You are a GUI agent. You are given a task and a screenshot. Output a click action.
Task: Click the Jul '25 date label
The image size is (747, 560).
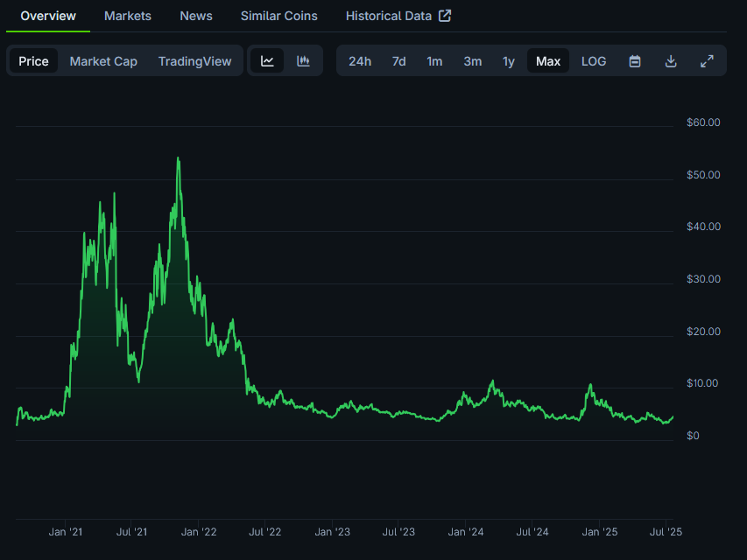(666, 532)
